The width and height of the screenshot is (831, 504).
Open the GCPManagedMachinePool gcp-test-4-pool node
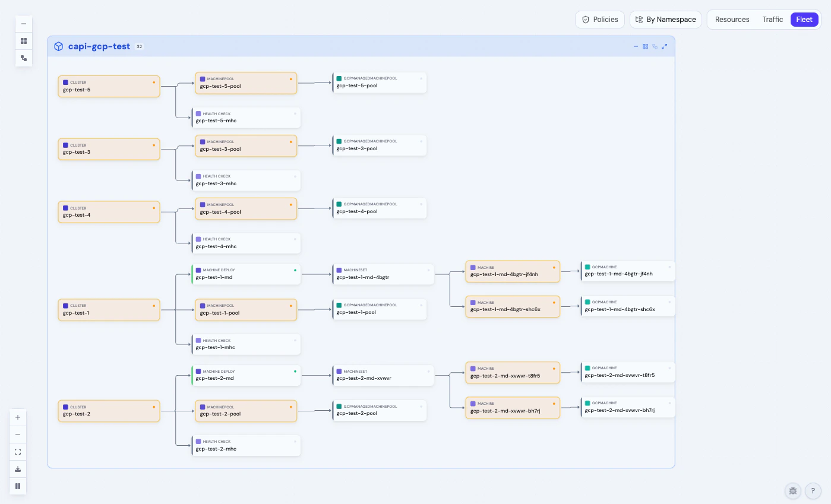380,208
